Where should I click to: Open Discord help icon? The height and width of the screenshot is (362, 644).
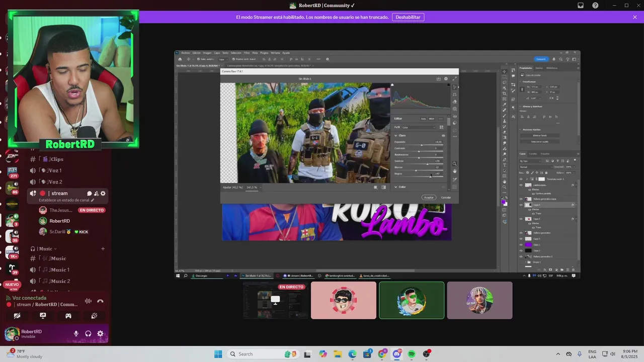595,6
